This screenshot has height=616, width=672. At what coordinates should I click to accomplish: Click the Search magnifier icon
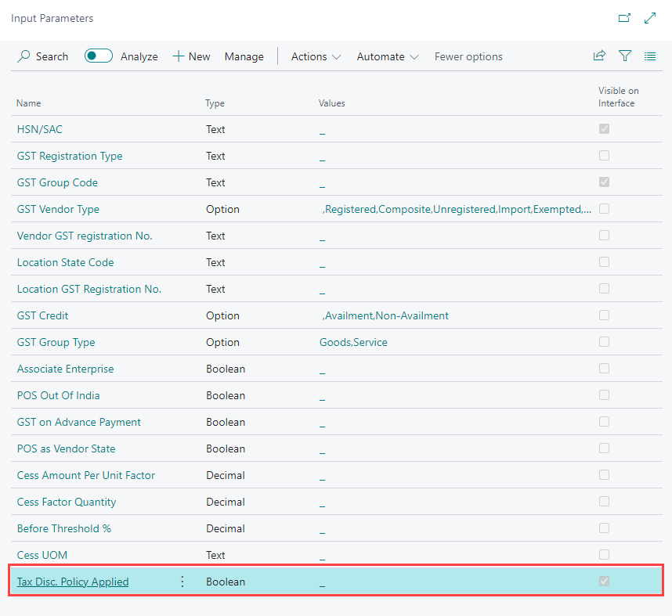tap(24, 56)
